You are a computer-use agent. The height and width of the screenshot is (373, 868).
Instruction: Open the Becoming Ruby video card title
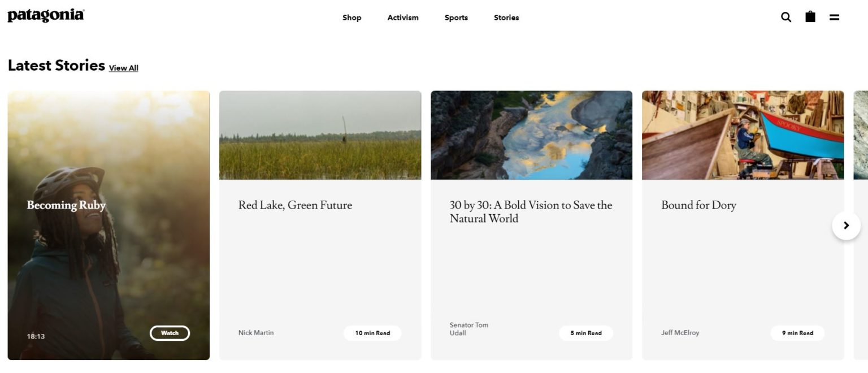coord(66,205)
